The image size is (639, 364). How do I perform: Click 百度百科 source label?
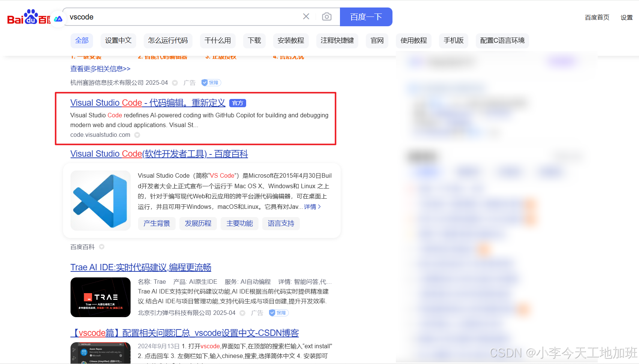(x=83, y=247)
